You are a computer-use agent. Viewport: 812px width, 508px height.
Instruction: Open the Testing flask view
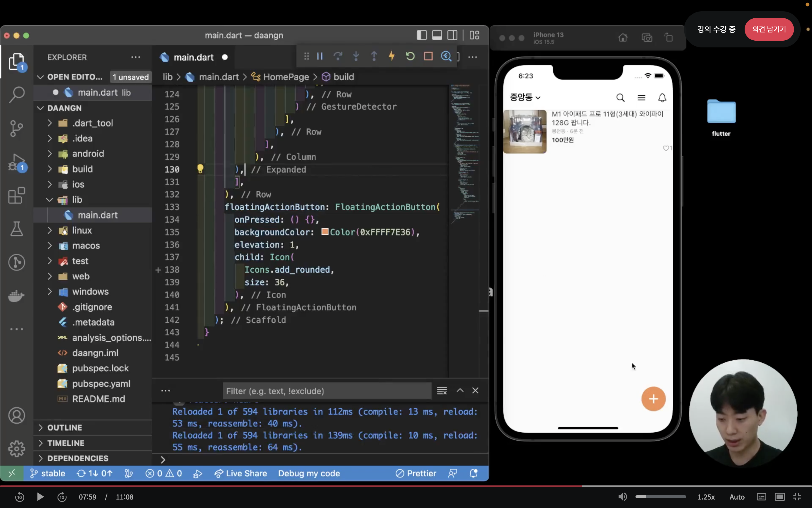(x=16, y=229)
